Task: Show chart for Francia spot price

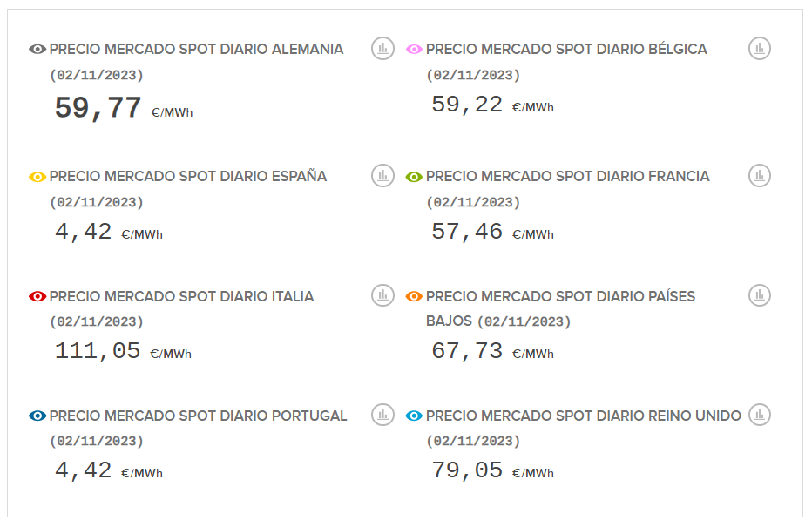Action: click(x=760, y=176)
